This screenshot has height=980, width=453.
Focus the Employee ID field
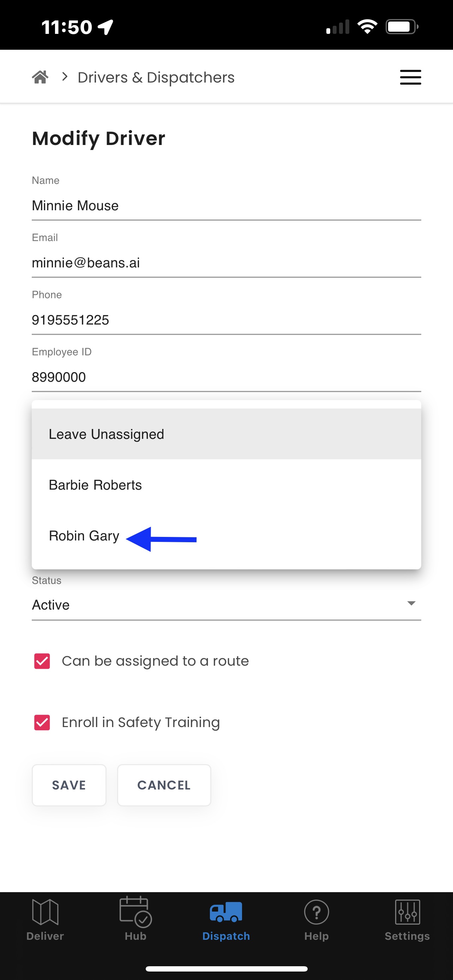226,377
